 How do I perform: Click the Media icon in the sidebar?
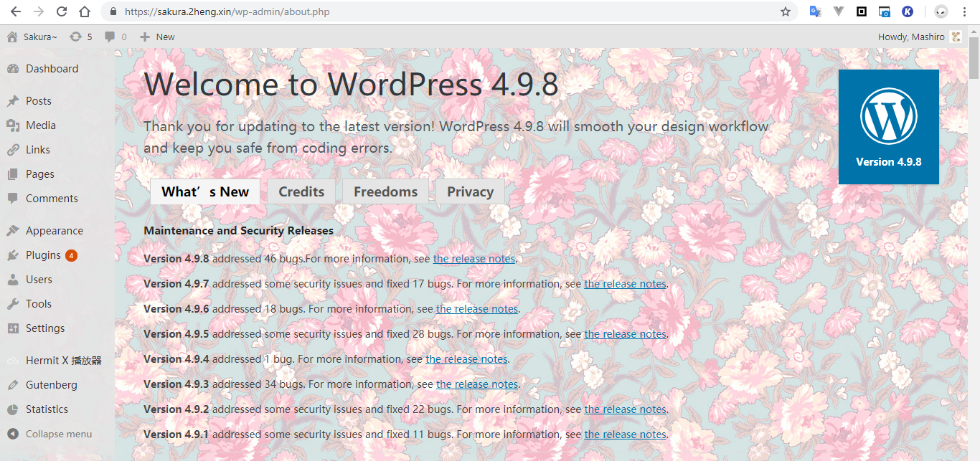(x=13, y=125)
